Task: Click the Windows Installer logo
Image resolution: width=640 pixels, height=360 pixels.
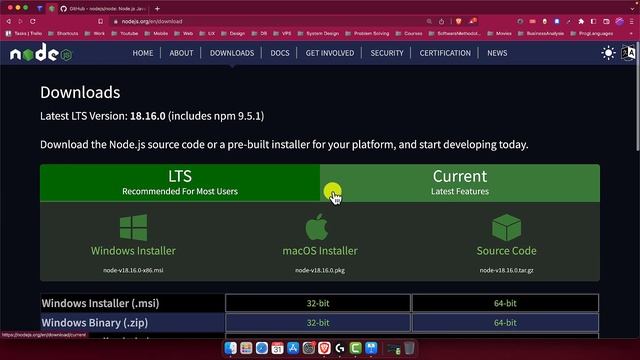Action: (x=133, y=227)
